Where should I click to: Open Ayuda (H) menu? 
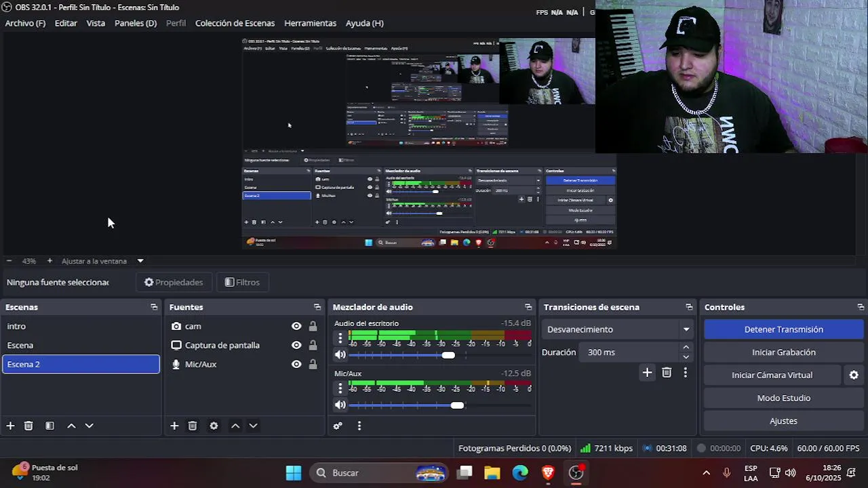(365, 23)
